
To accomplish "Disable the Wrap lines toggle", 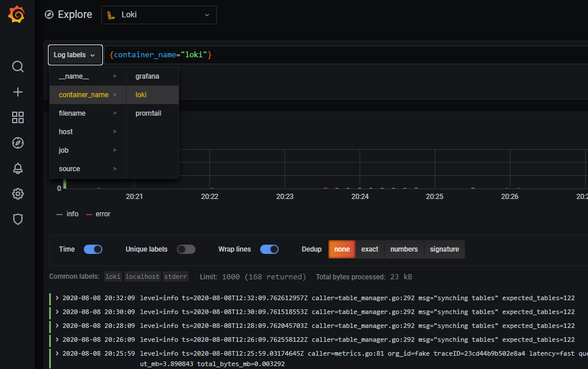I will [269, 249].
